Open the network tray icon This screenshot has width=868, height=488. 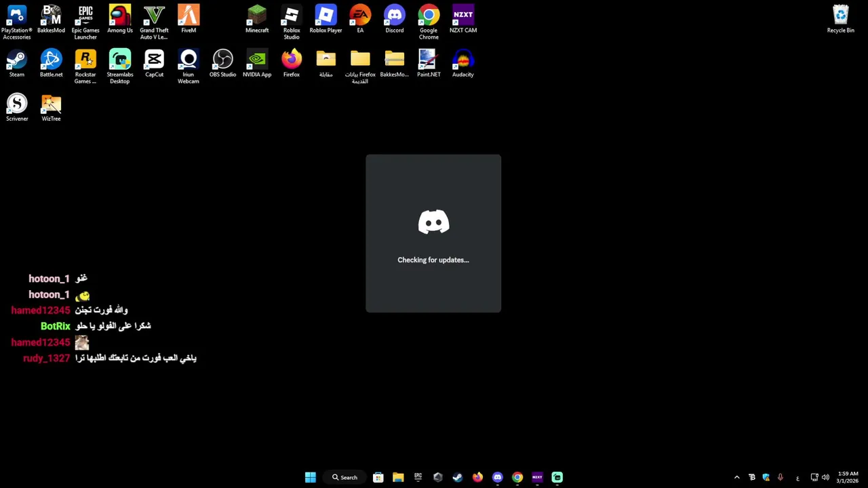click(x=814, y=477)
